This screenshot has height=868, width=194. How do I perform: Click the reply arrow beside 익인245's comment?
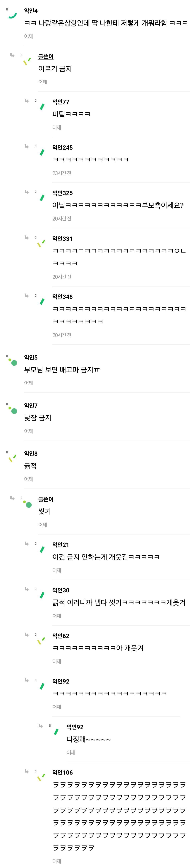tap(27, 146)
